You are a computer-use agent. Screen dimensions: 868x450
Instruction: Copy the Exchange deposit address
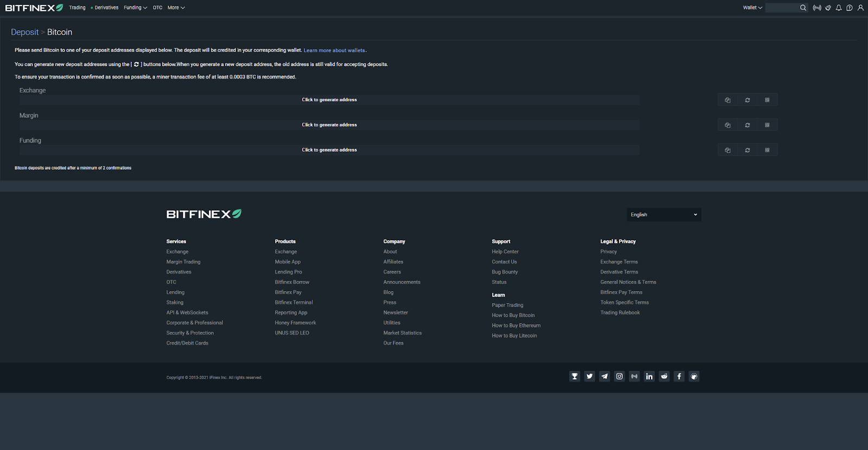(727, 100)
